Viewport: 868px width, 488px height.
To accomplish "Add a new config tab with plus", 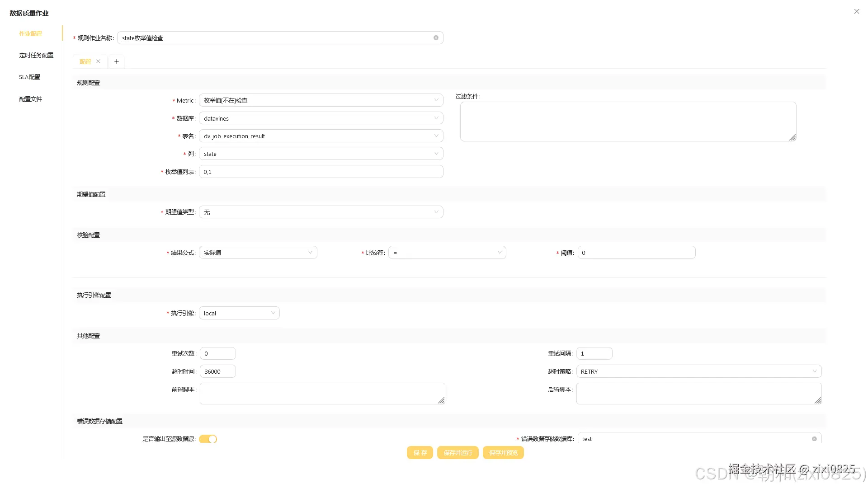I will [x=117, y=61].
